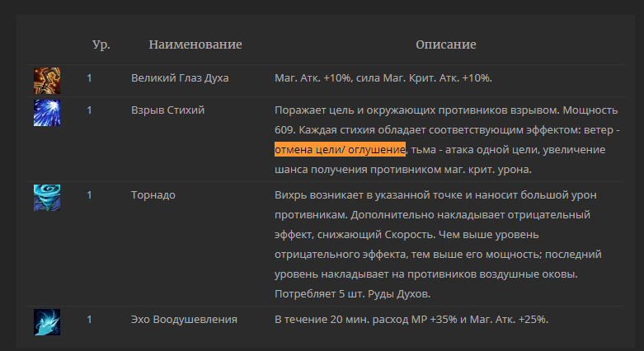The height and width of the screenshot is (351, 644).
Task: Click the Взрыв Стихий skill icon
Action: click(x=47, y=113)
